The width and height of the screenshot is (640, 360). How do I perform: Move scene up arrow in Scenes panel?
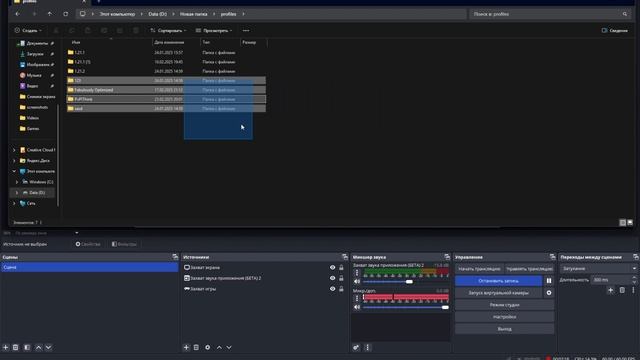[38, 347]
